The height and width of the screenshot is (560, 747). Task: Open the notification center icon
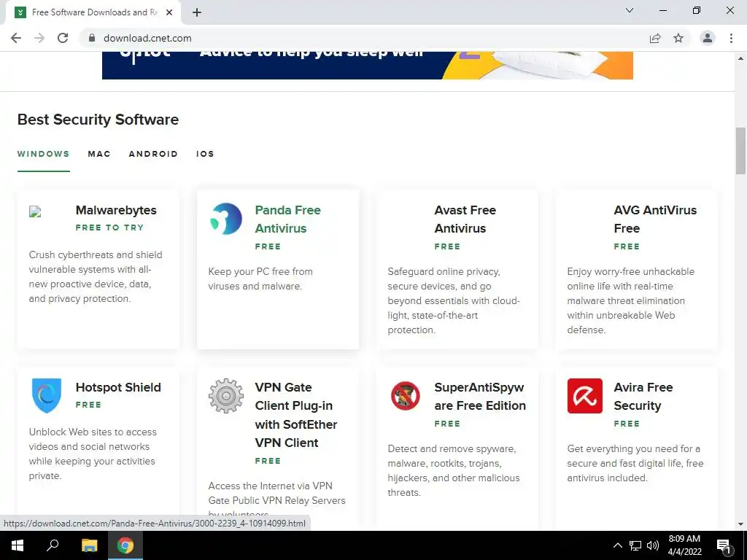pyautogui.click(x=724, y=545)
